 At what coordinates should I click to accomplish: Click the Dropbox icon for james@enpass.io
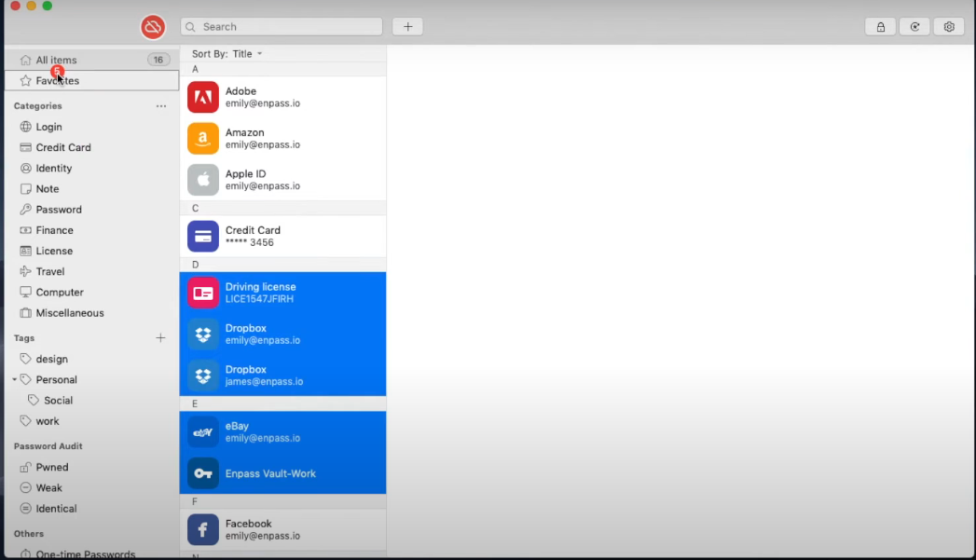203,376
